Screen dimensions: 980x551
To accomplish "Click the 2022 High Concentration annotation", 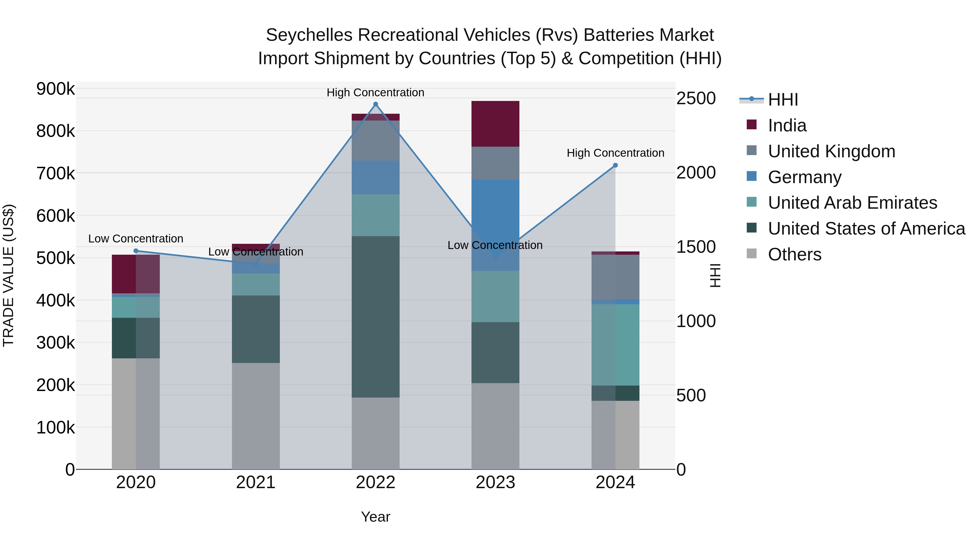I will 375,93.
